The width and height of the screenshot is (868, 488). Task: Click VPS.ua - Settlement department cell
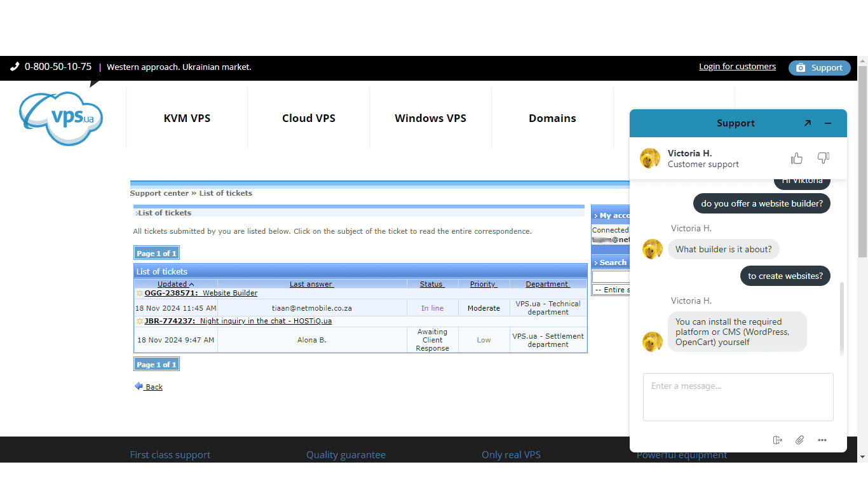(548, 340)
